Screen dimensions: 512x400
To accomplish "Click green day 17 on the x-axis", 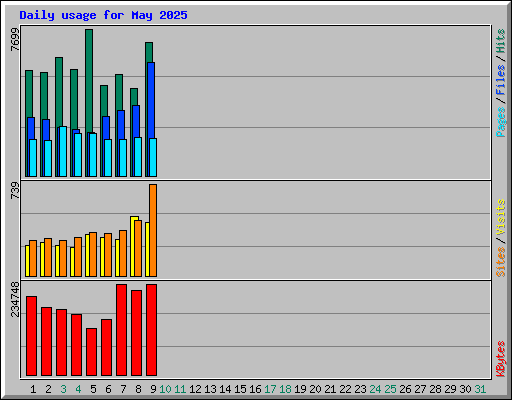I will [x=270, y=389].
